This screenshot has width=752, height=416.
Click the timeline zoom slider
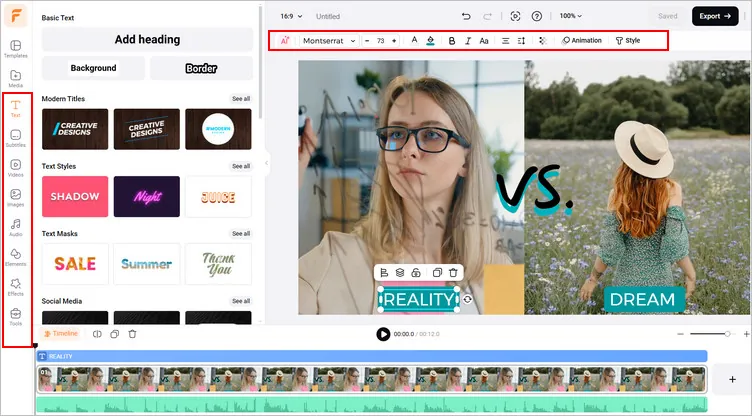coord(713,333)
